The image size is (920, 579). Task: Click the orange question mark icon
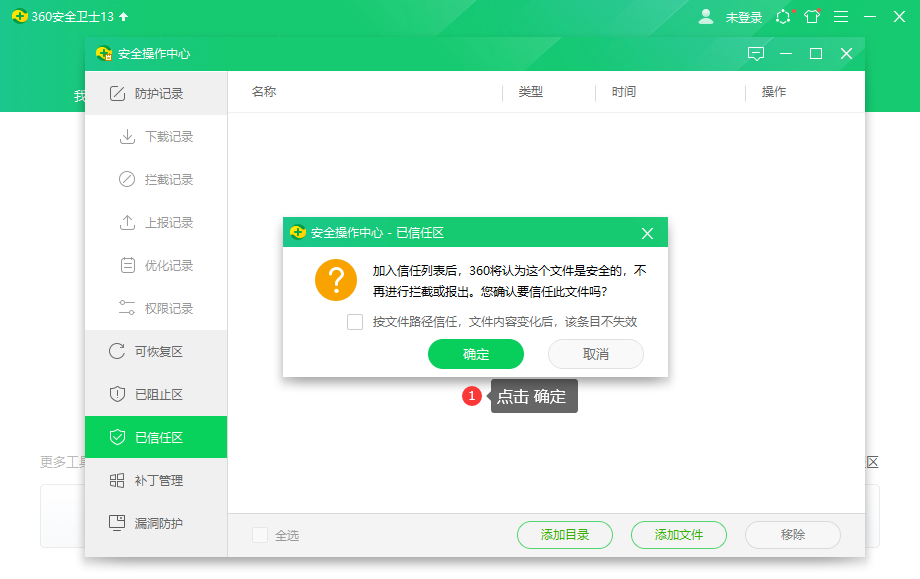pyautogui.click(x=336, y=280)
